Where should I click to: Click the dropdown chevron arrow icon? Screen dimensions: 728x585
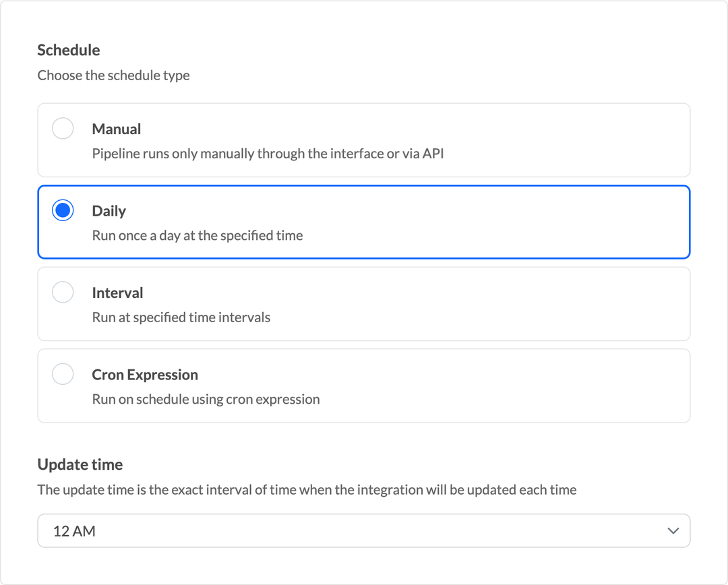[x=673, y=531]
